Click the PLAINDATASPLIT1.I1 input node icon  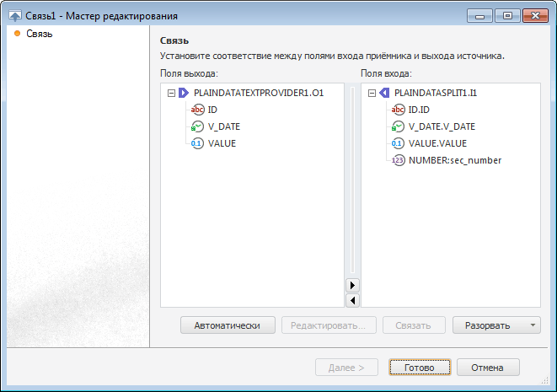tap(384, 93)
